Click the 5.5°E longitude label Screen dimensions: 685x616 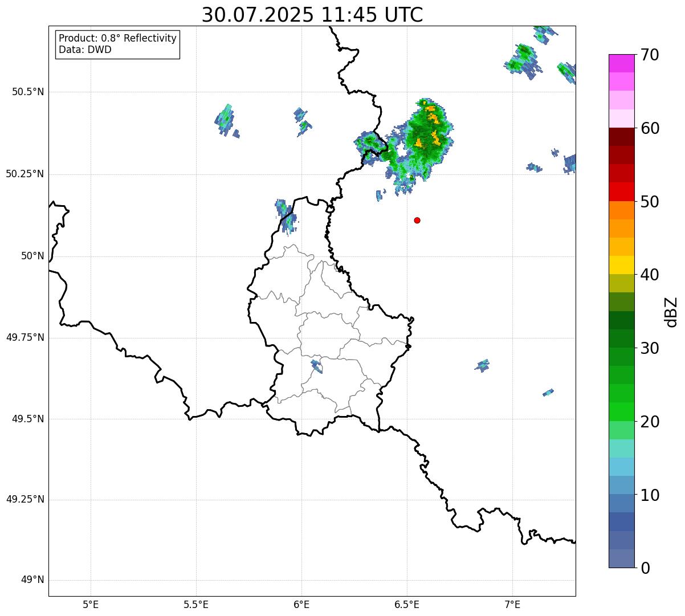point(196,605)
